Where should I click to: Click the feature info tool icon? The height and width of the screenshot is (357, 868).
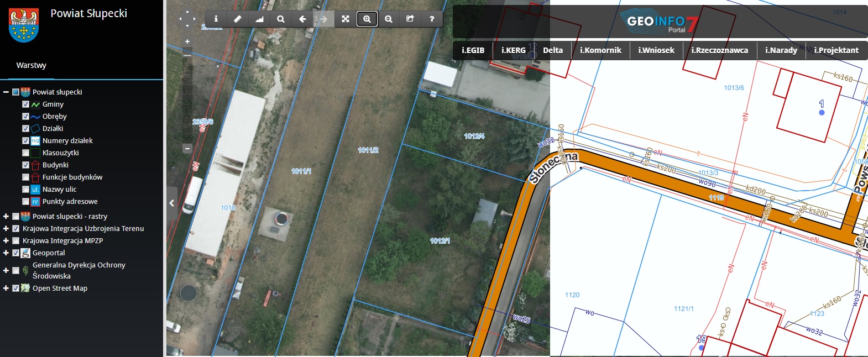tap(216, 19)
